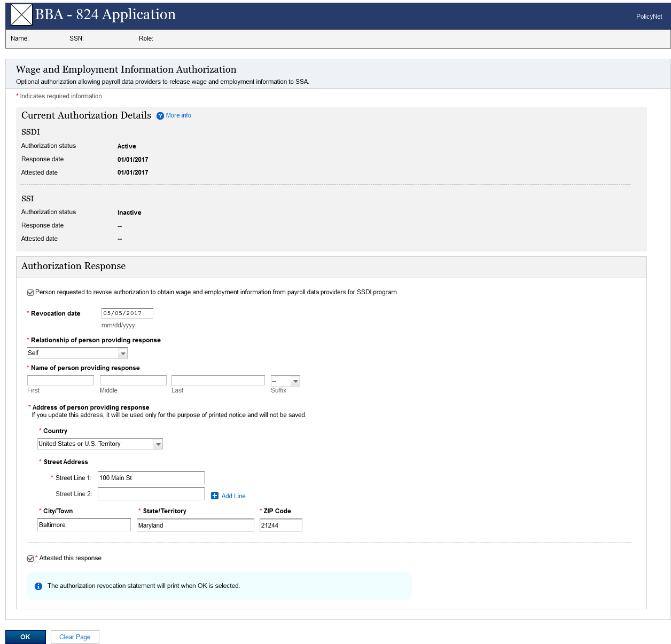Click the City/Town field containing Baltimore

tap(84, 525)
